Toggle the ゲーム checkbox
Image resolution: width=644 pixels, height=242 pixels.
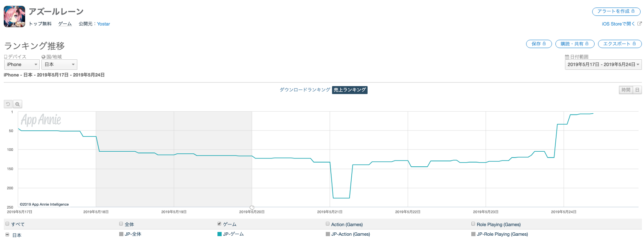219,224
